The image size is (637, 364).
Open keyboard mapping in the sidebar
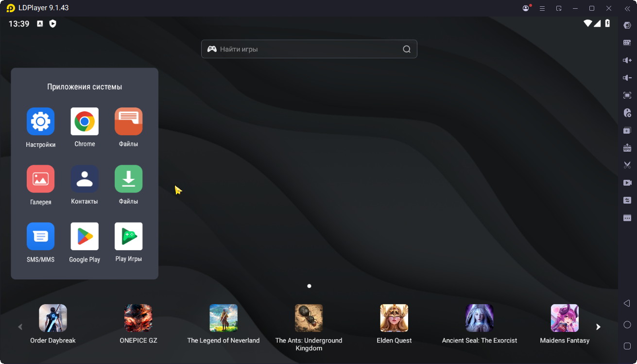coord(627,43)
